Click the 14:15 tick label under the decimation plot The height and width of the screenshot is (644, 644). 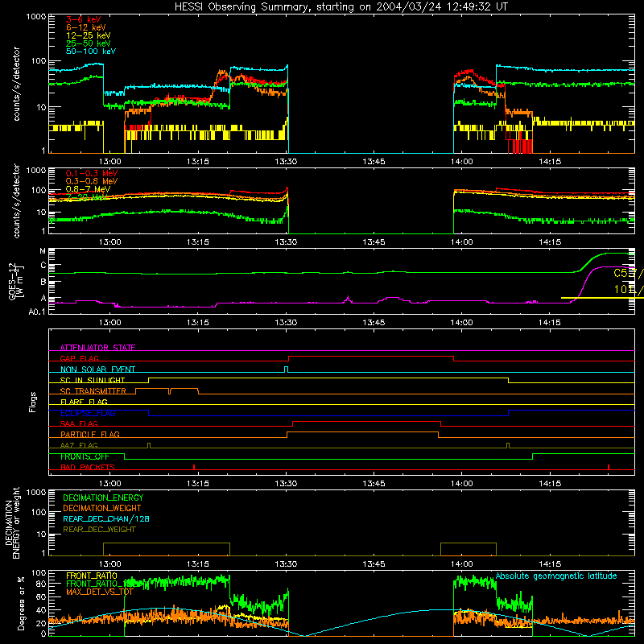(550, 564)
